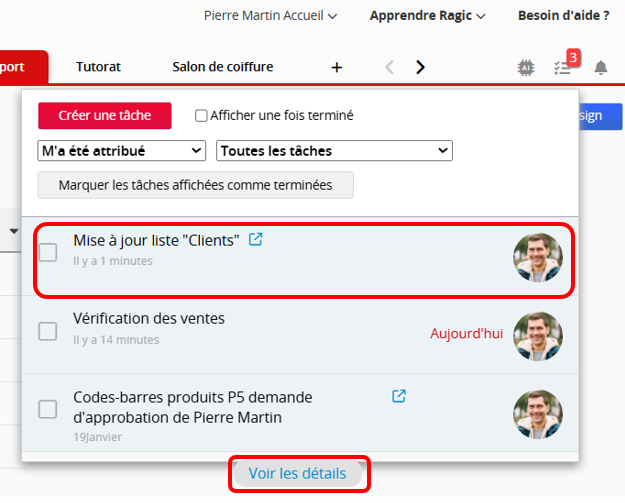Switch to the Tutorat tab

[x=98, y=67]
